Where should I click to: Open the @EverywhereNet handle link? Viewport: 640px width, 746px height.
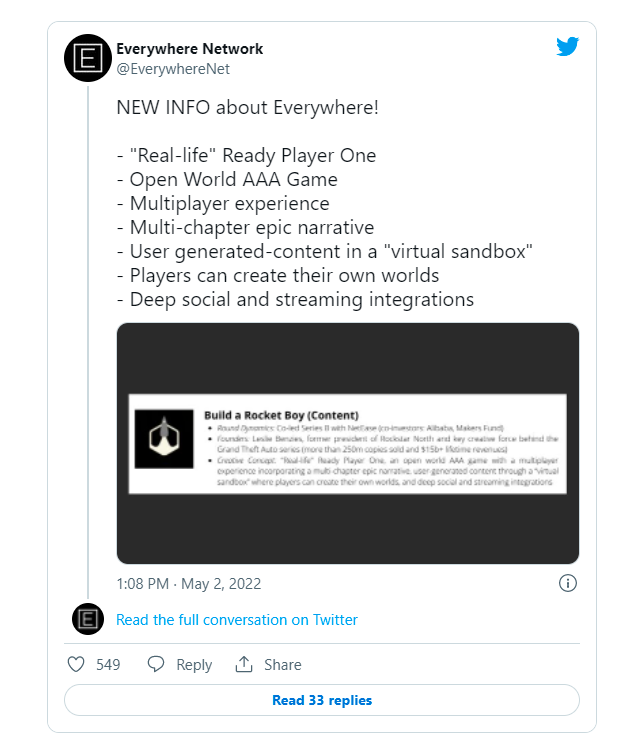pos(173,69)
